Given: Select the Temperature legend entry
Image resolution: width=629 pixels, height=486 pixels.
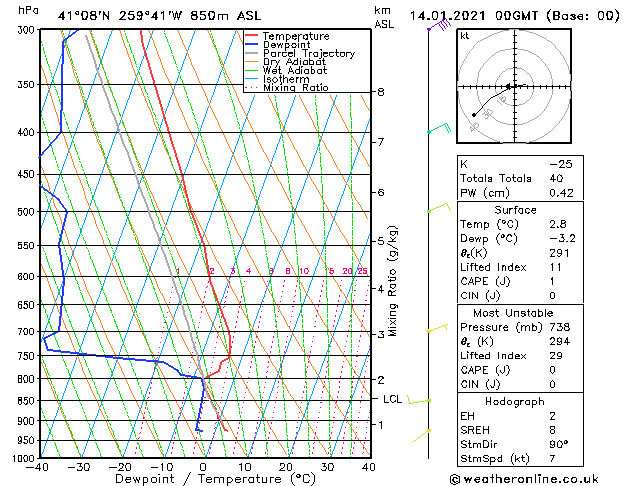Looking at the screenshot, I should point(287,36).
